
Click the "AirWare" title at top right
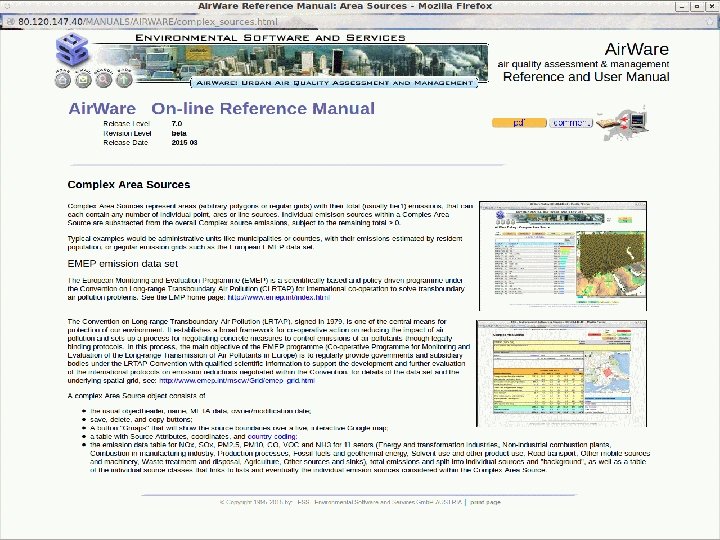tap(636, 49)
